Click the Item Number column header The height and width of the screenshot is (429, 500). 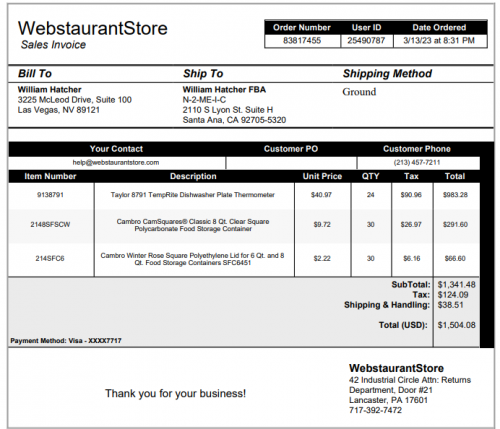(50, 176)
